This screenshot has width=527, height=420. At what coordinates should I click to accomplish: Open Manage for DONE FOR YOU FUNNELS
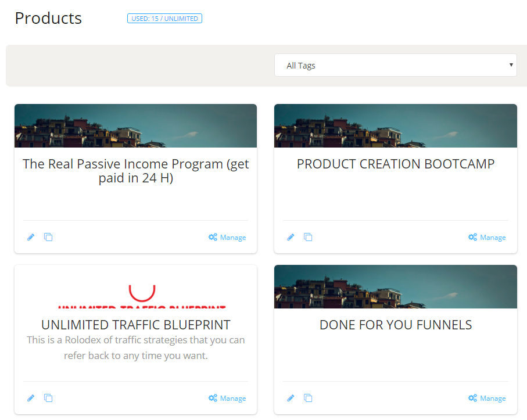tap(487, 398)
